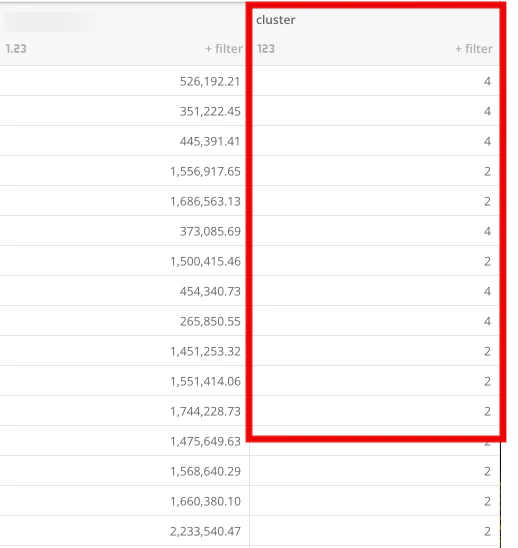
Task: Select the cell 1,660,380.10
Action: tap(206, 502)
